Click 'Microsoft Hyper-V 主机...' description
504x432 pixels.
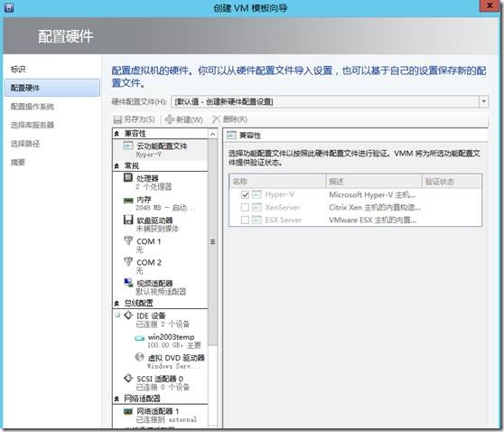(372, 194)
